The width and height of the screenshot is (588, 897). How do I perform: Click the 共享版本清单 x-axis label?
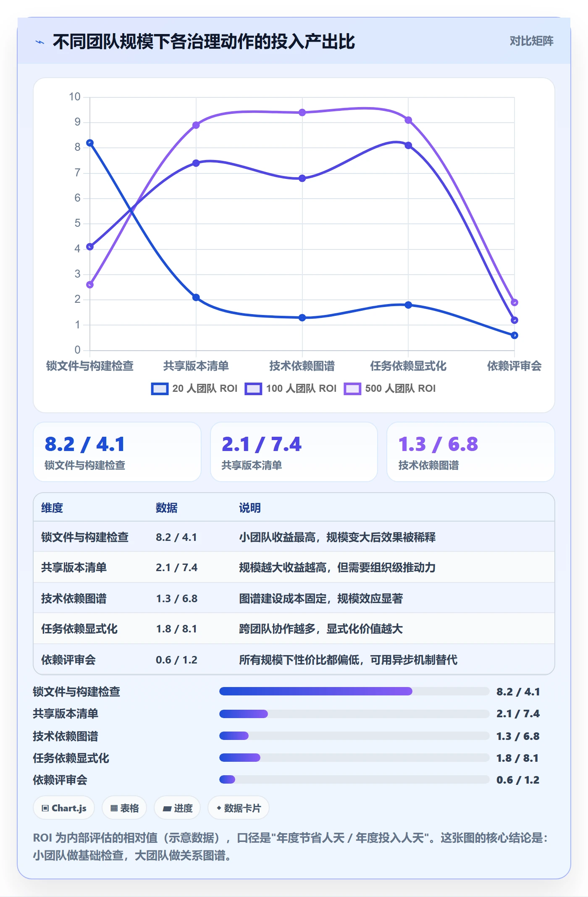point(196,366)
